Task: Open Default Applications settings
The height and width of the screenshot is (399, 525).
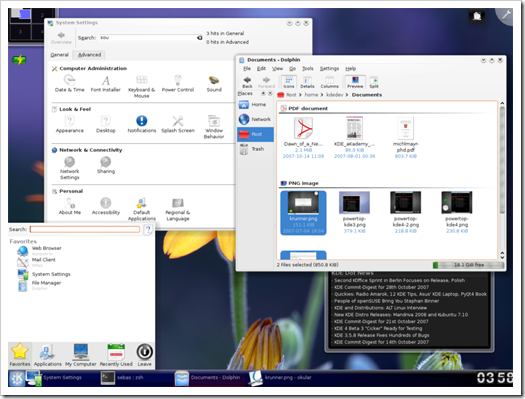Action: click(142, 209)
